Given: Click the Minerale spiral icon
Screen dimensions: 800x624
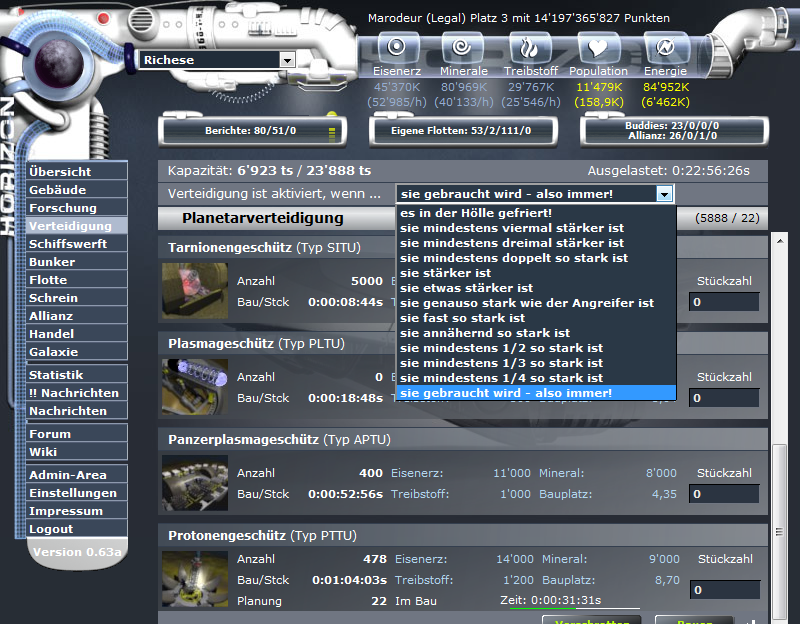Looking at the screenshot, I should [463, 47].
